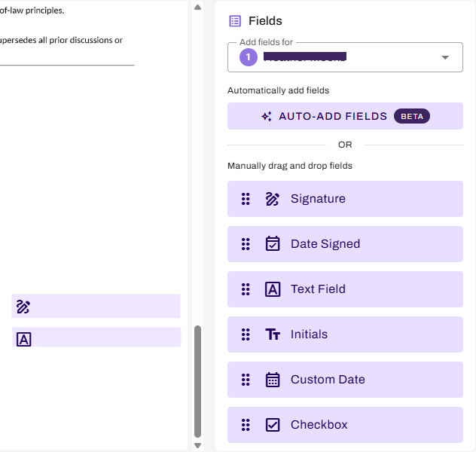Click the sparkle icon on Auto-Add Fields
The image size is (476, 452).
(x=267, y=116)
